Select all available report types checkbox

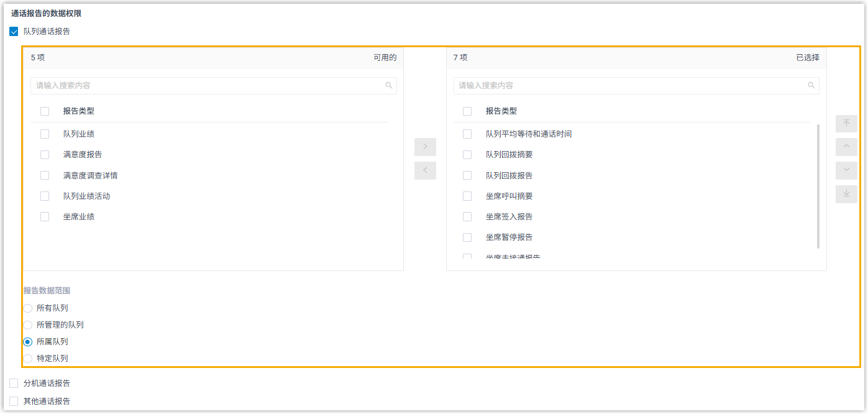45,111
